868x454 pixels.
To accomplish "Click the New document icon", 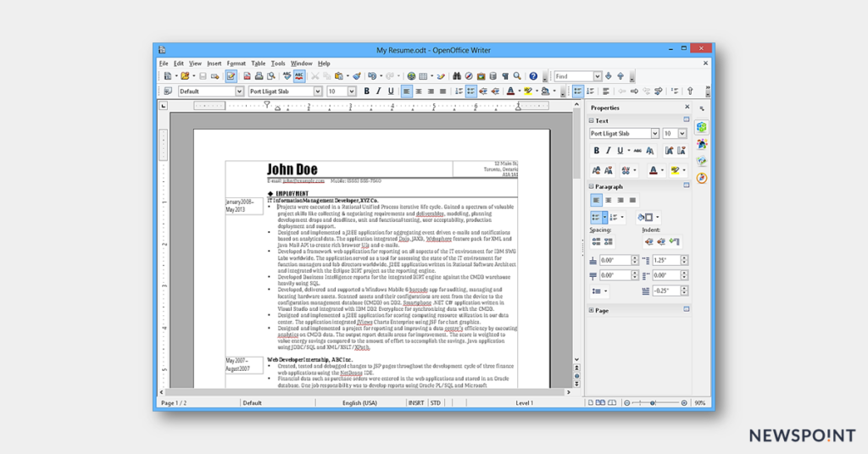I will [x=167, y=76].
